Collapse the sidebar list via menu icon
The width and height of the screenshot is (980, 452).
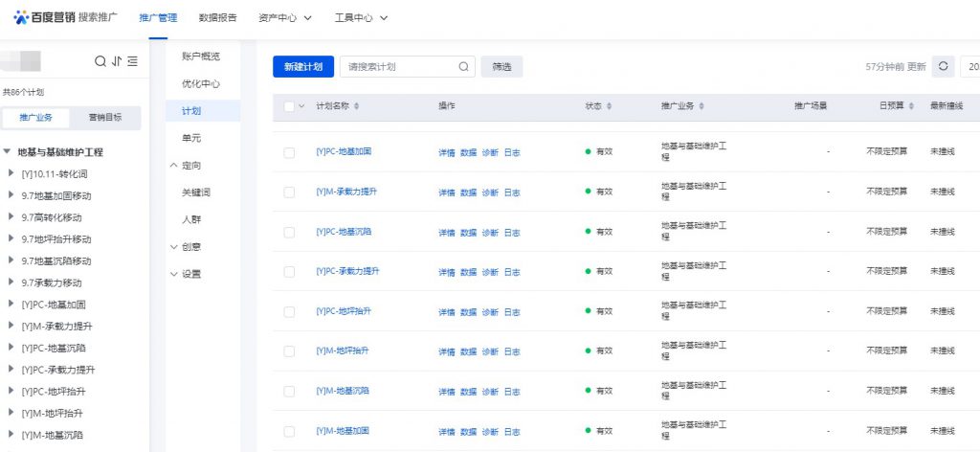pyautogui.click(x=133, y=61)
